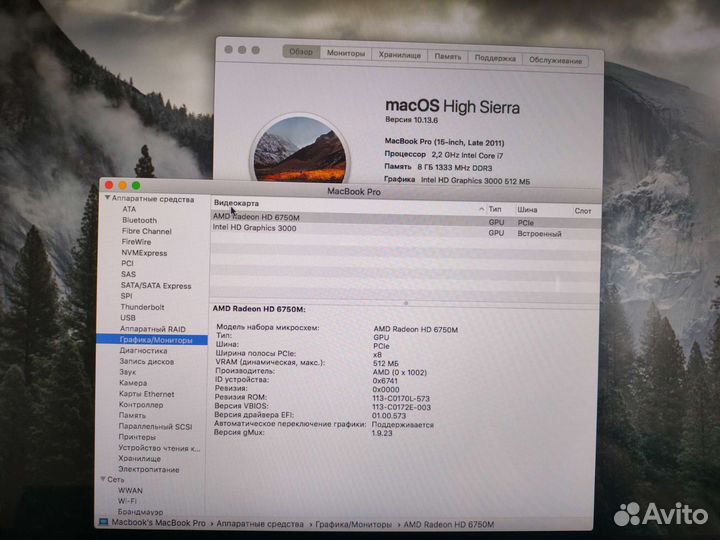This screenshot has width=720, height=540.
Task: Select NVMExpress in the sidebar
Action: coord(144,253)
